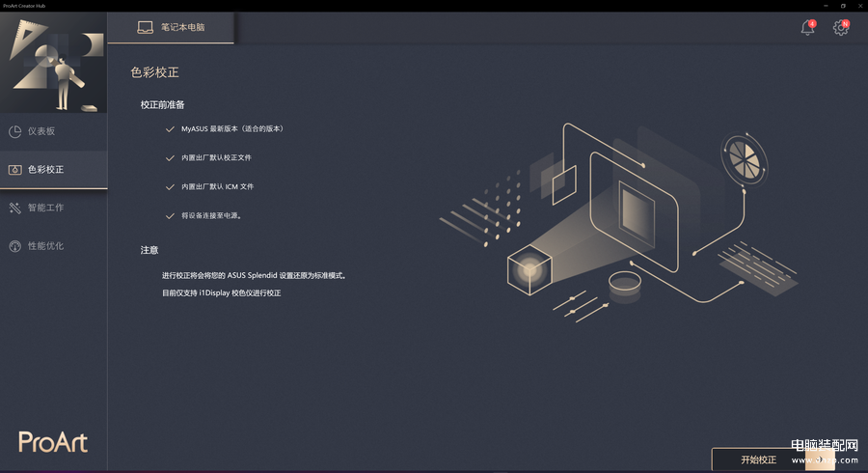This screenshot has width=868, height=473.
Task: Click the 校正前准备 section heading
Action: click(x=162, y=104)
